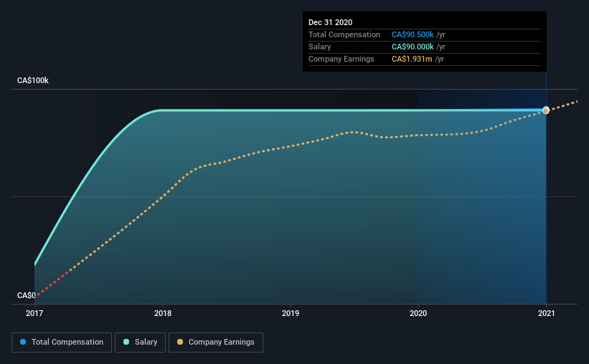
Task: Click the highlighted data point at 2021
Action: coord(546,110)
